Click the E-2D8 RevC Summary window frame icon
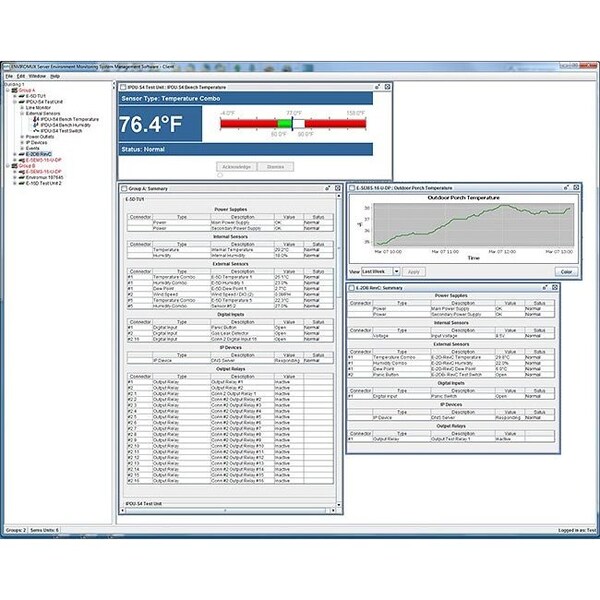The height and width of the screenshot is (600, 600). pos(351,288)
